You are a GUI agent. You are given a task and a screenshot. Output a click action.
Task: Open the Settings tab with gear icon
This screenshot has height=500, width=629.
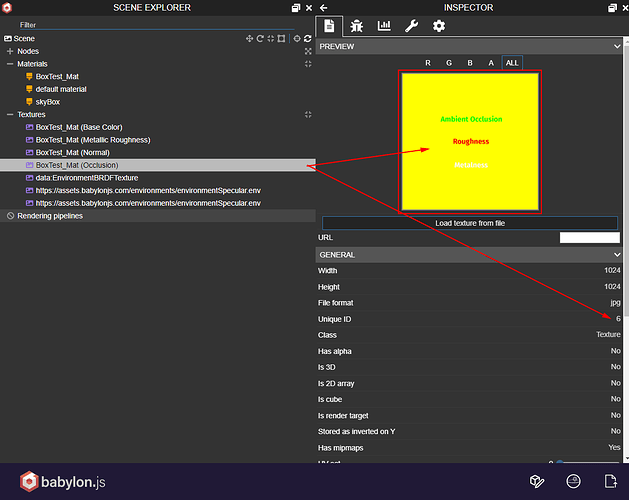438,26
